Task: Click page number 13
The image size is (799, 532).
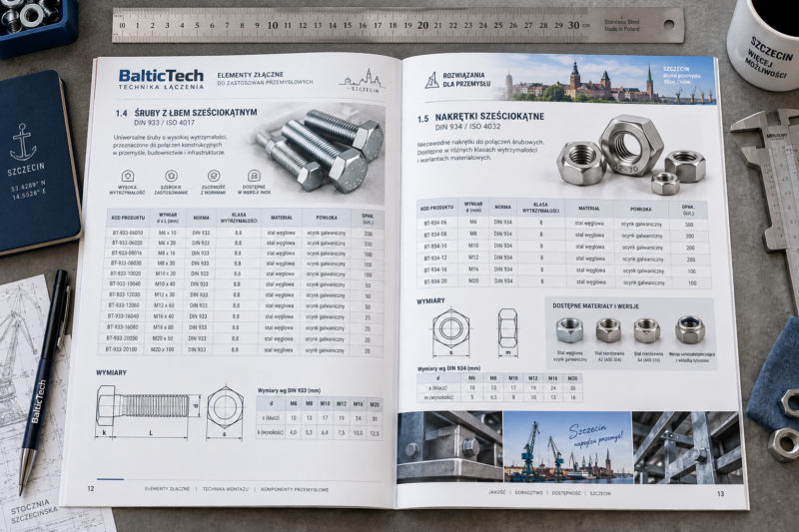Action: tap(720, 493)
